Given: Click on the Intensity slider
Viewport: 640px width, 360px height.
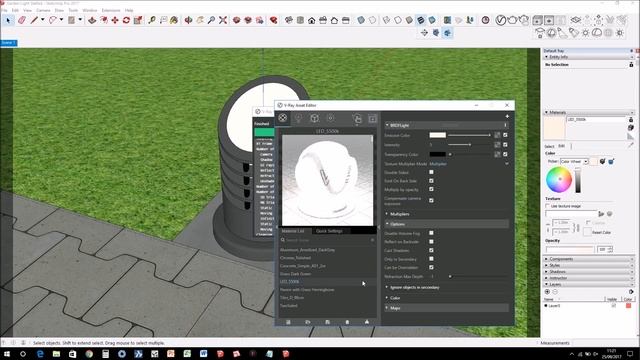Looking at the screenshot, I should [x=469, y=145].
